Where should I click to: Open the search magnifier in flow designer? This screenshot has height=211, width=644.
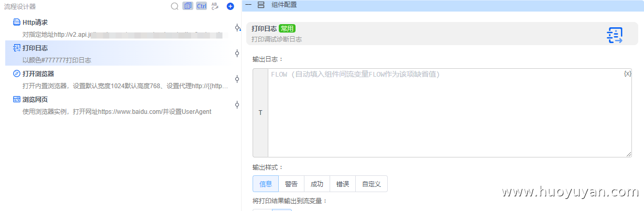click(x=174, y=6)
